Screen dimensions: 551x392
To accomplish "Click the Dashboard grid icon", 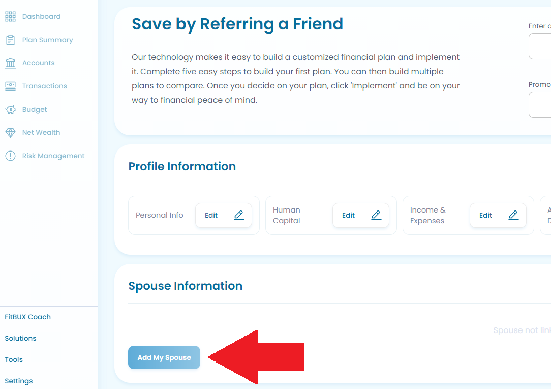I will (10, 16).
